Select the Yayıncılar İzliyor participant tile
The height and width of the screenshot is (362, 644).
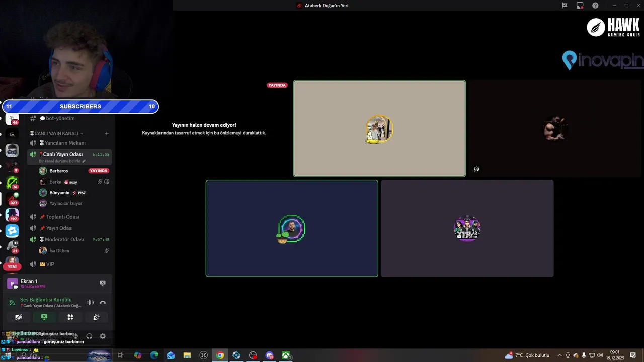pos(467,228)
